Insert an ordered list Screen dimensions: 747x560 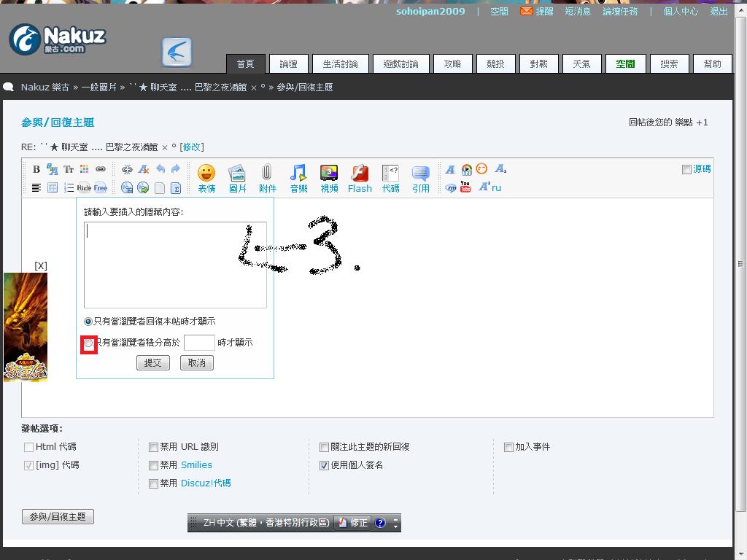point(69,187)
